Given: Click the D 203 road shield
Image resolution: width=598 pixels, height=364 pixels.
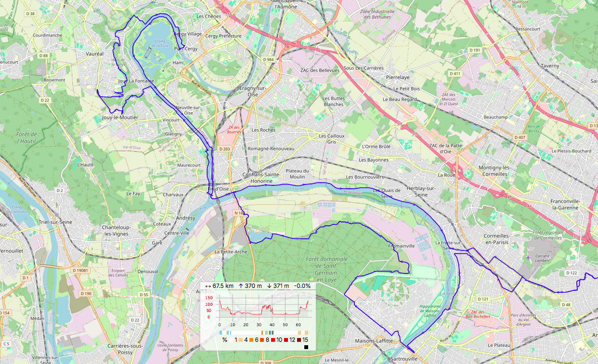Looking at the screenshot, I should tap(224, 149).
